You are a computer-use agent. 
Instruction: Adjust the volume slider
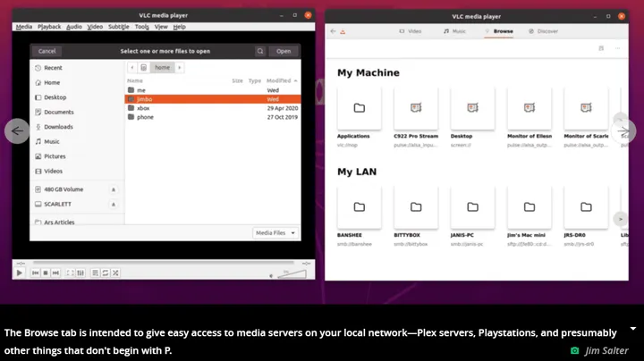tap(292, 272)
